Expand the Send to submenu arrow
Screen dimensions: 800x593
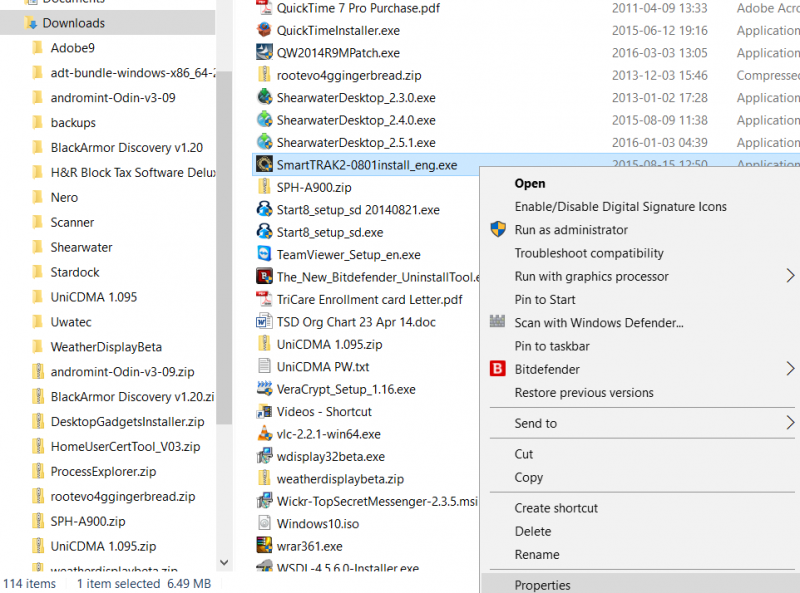[x=790, y=423]
